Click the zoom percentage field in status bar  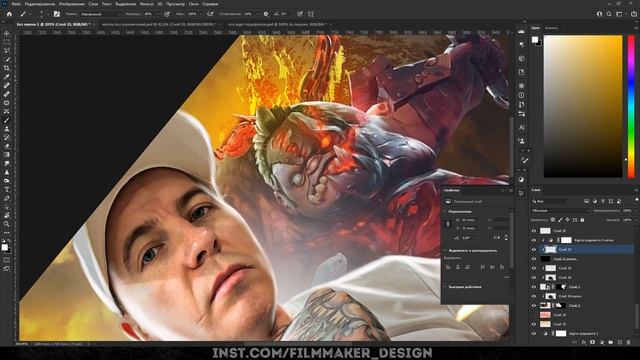[x=22, y=344]
